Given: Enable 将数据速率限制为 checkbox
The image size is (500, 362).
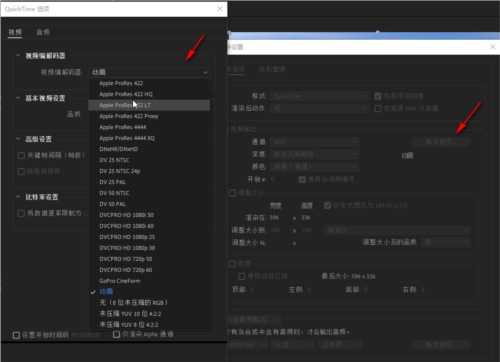Looking at the screenshot, I should coord(21,213).
